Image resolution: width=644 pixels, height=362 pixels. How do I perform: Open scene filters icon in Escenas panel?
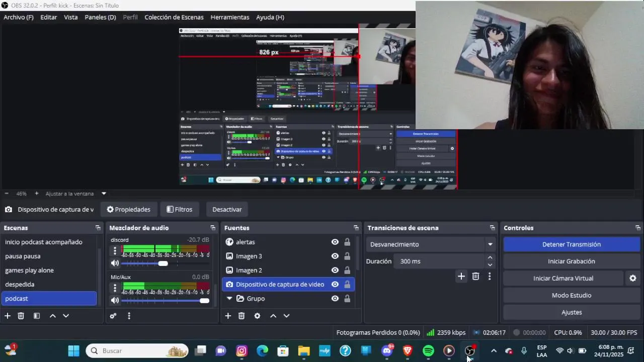[37, 316]
